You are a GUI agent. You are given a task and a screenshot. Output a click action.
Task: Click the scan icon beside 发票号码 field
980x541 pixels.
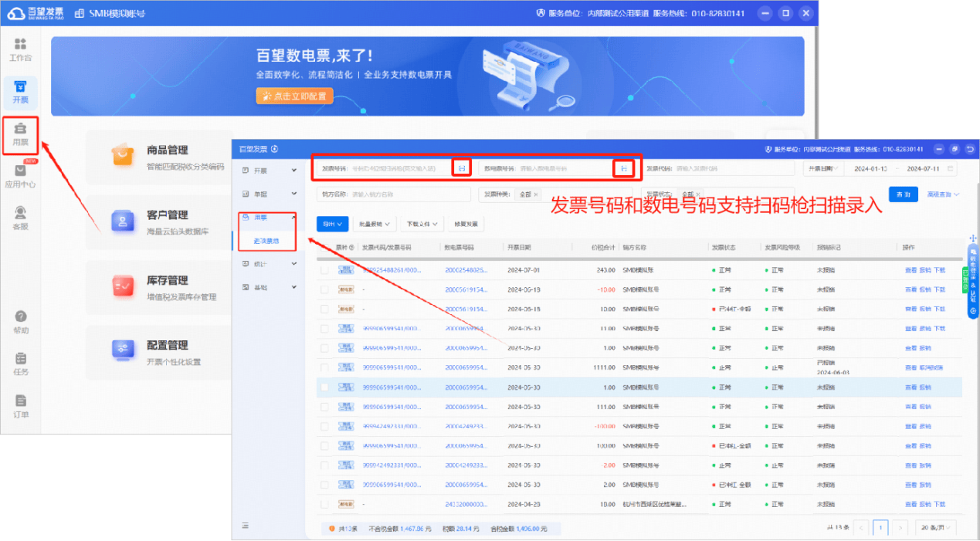[462, 167]
